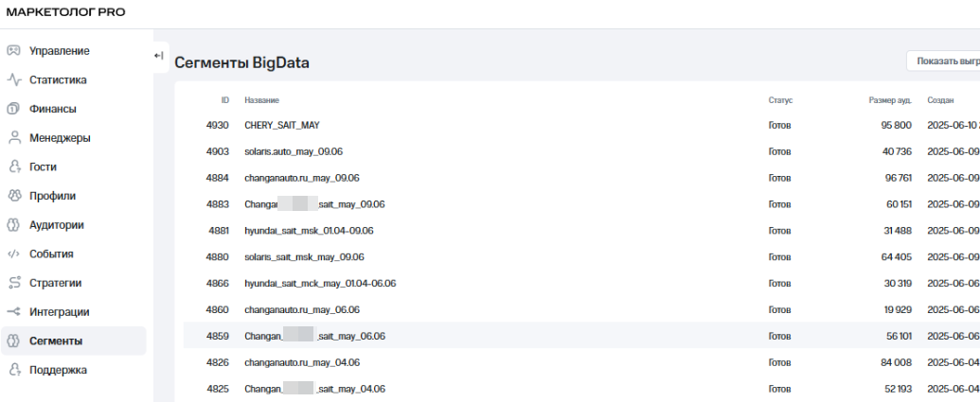Click the МАРКЕТОЛОГ PRO logo
Image resolution: width=980 pixels, height=402 pixels.
point(65,12)
